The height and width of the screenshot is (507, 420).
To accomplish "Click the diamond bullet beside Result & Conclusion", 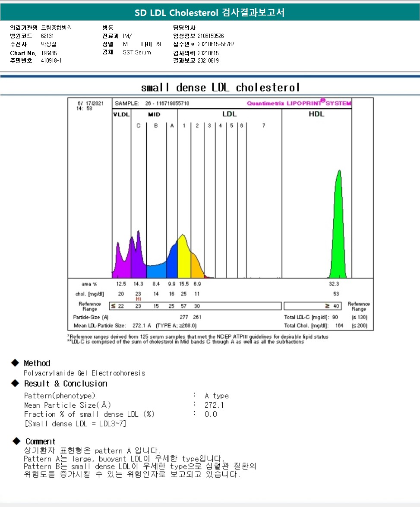I will (x=15, y=383).
